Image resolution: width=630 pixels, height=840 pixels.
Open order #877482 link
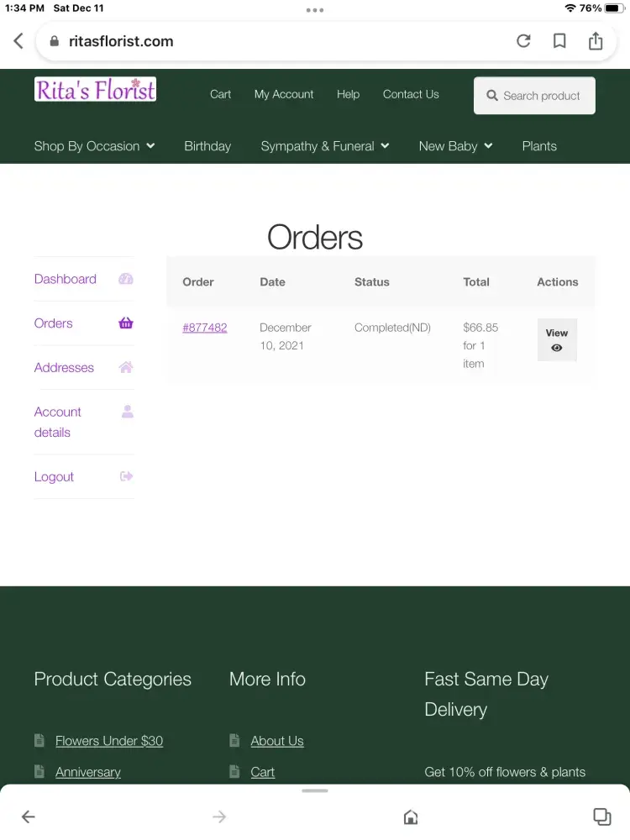[205, 328]
